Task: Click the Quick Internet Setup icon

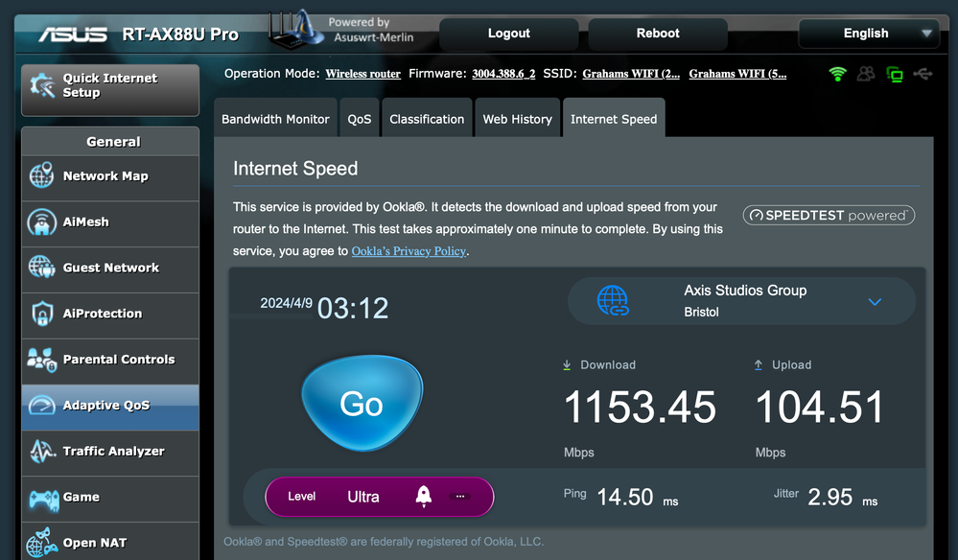Action: coord(42,85)
